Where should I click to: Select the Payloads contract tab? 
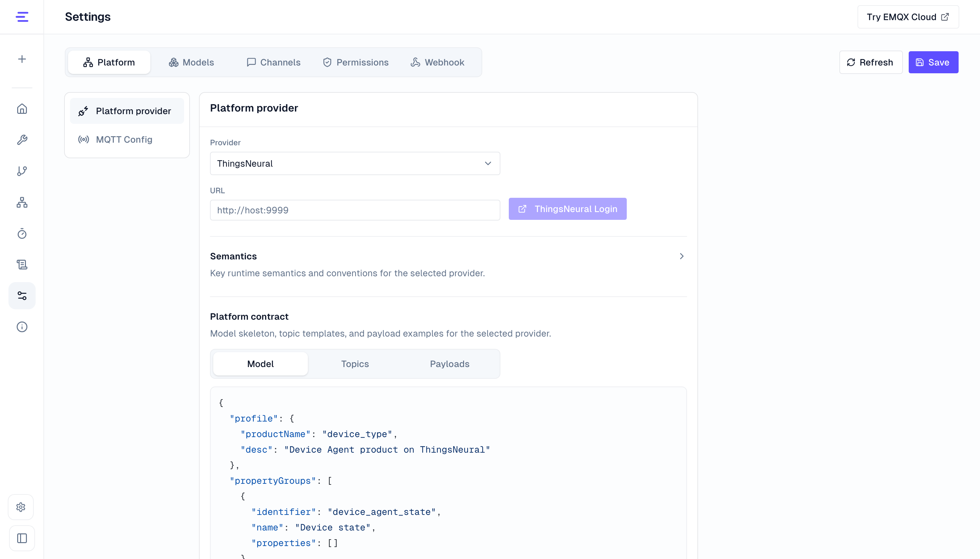coord(450,364)
